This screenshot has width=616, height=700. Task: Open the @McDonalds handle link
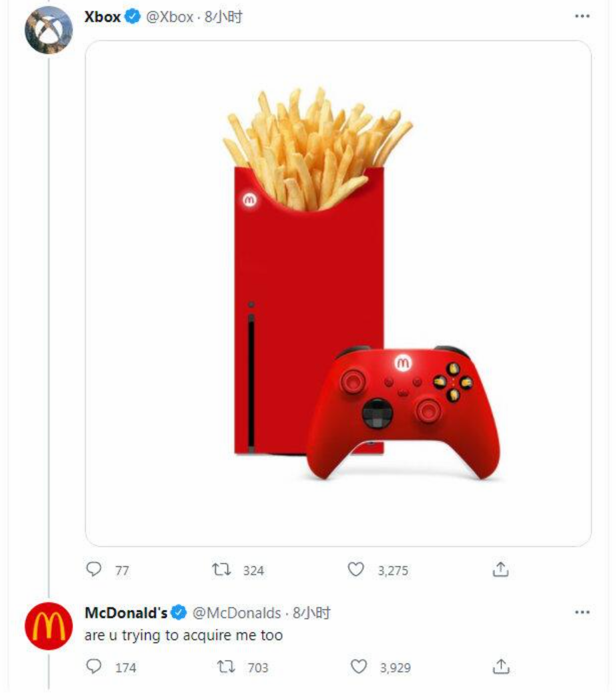pos(237,613)
